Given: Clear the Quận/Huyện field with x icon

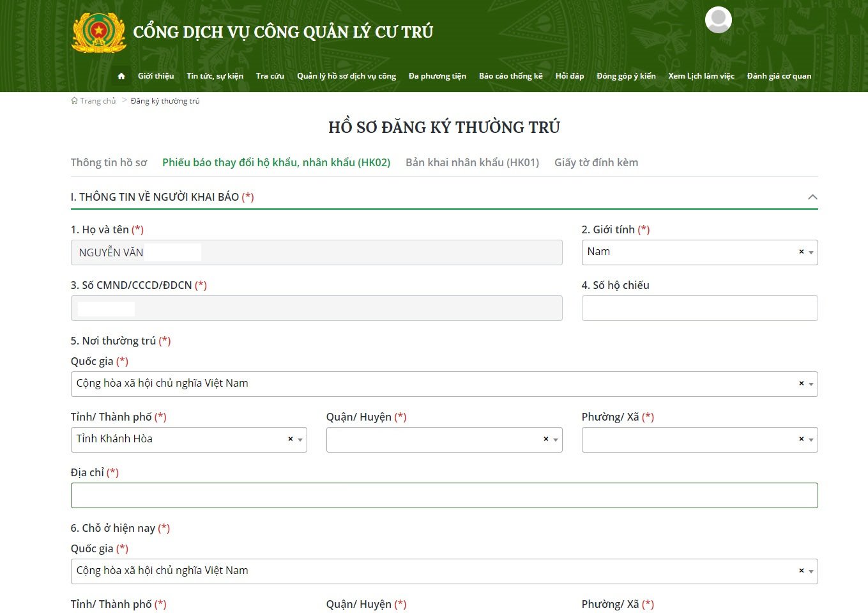Looking at the screenshot, I should tap(545, 439).
